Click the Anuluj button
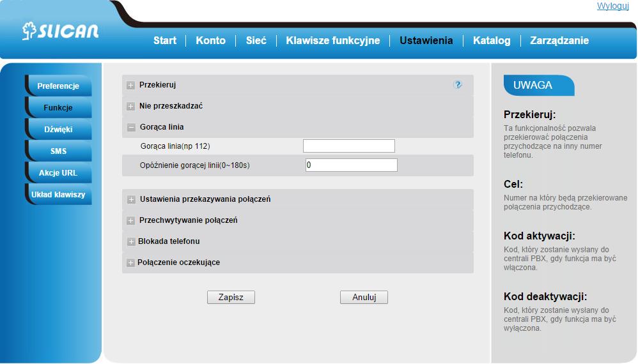The height and width of the screenshot is (364, 638). pos(364,298)
